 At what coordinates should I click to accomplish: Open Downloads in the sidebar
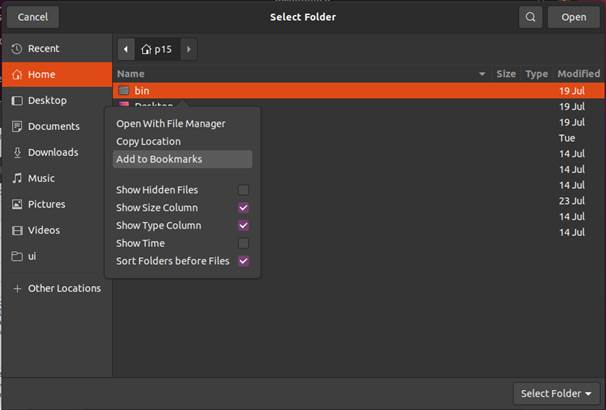(x=57, y=152)
